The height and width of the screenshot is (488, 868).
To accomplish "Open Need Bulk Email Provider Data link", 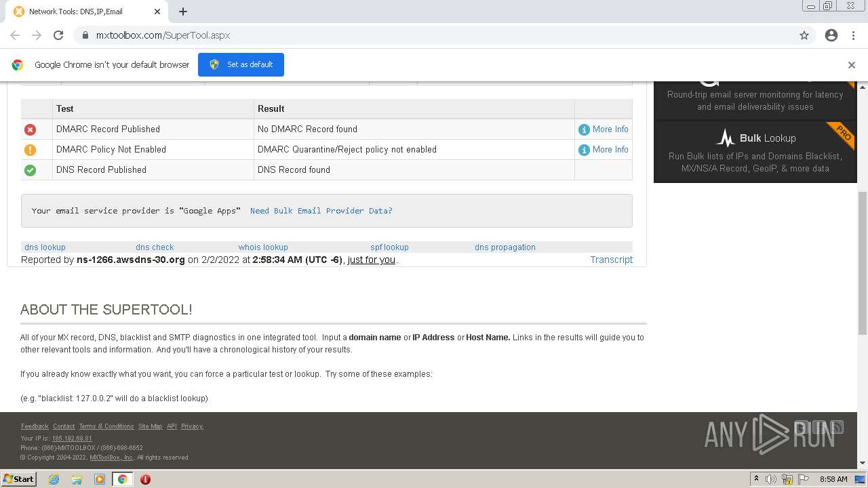I will click(x=321, y=211).
